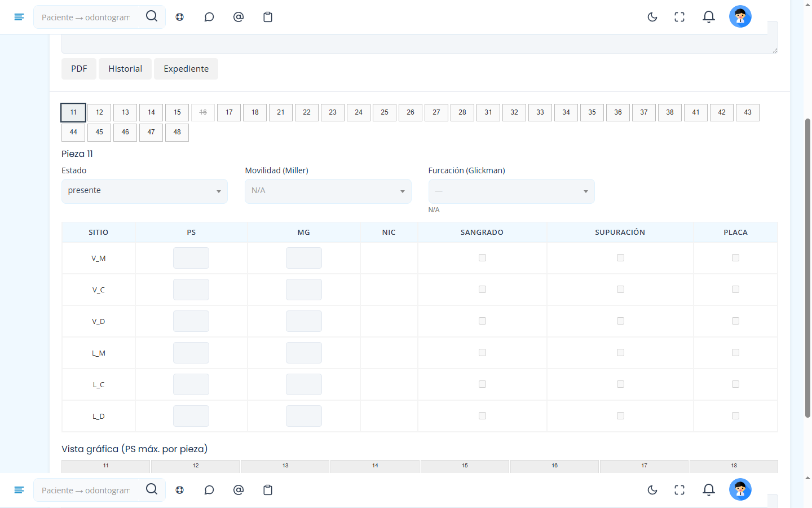Open notifications bell in the top header
812x508 pixels.
coord(709,17)
